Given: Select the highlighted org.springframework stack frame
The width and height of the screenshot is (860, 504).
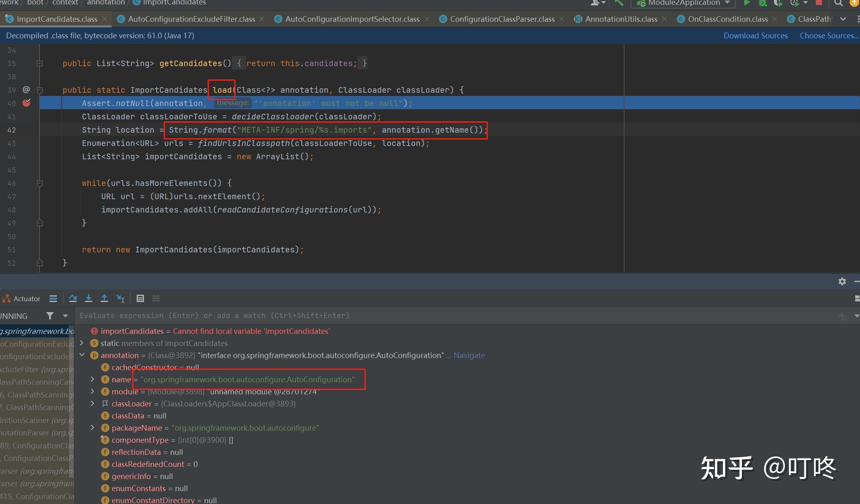Looking at the screenshot, I should pos(37,331).
